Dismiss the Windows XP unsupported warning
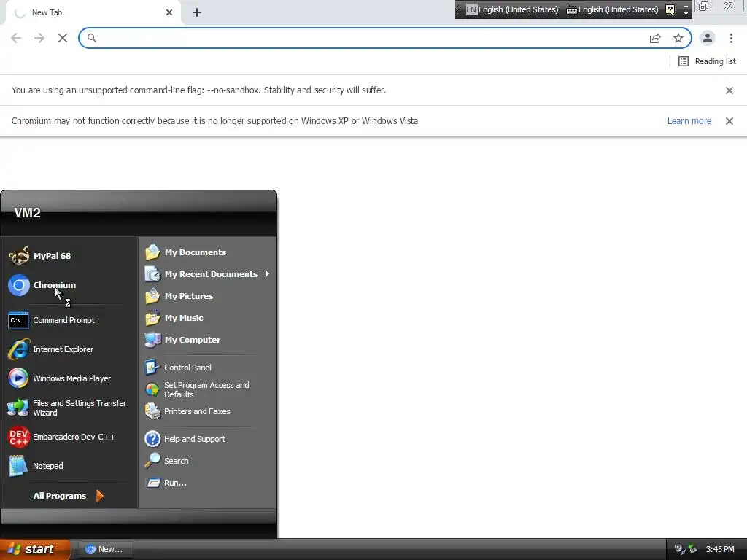The height and width of the screenshot is (560, 747). pyautogui.click(x=729, y=121)
